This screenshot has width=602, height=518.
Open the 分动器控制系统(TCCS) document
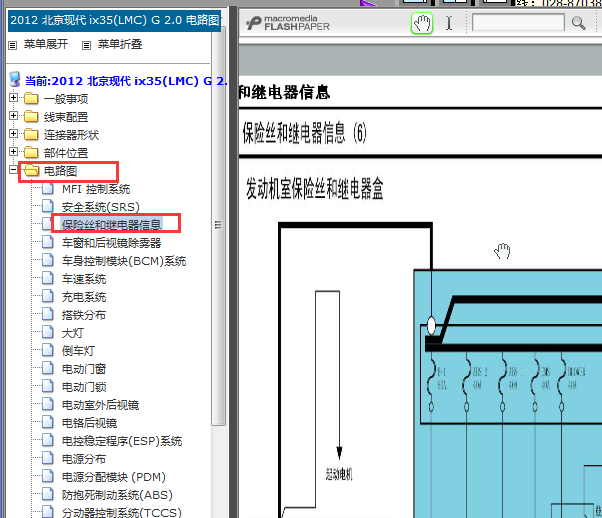(122, 513)
